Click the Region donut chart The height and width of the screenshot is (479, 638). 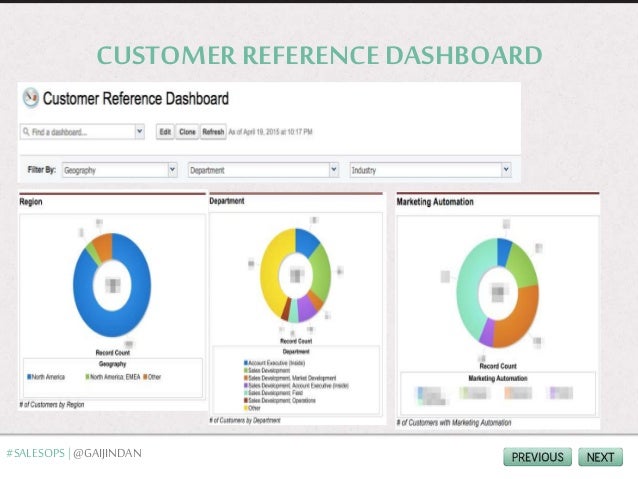(112, 285)
